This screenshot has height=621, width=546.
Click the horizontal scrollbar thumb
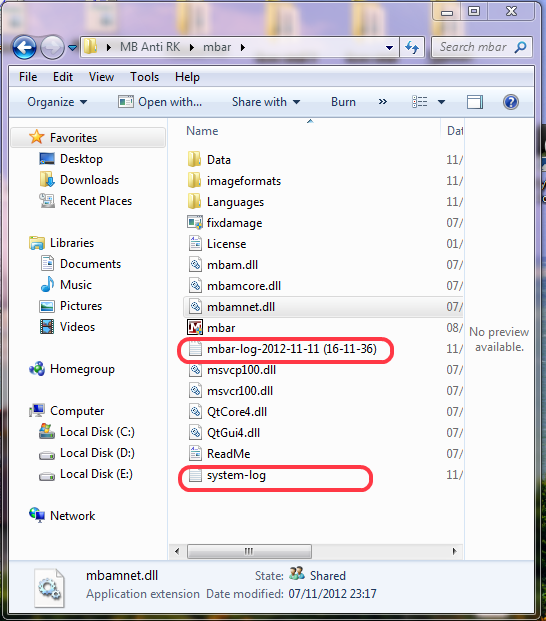point(249,551)
